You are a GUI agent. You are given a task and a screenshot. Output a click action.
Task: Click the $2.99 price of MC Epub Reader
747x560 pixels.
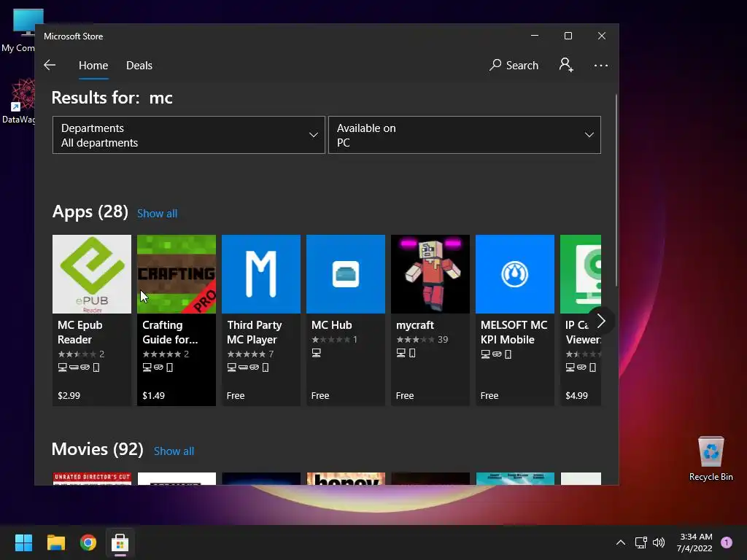pos(69,395)
